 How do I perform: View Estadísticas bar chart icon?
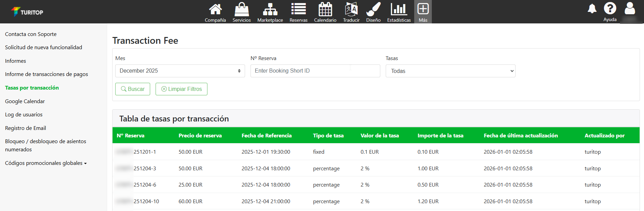[x=399, y=9]
